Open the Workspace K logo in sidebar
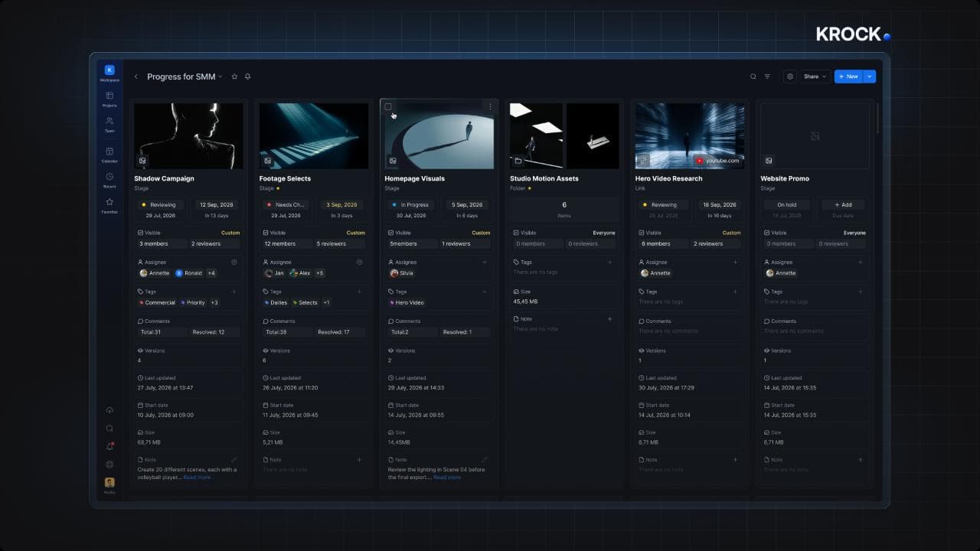 (109, 70)
